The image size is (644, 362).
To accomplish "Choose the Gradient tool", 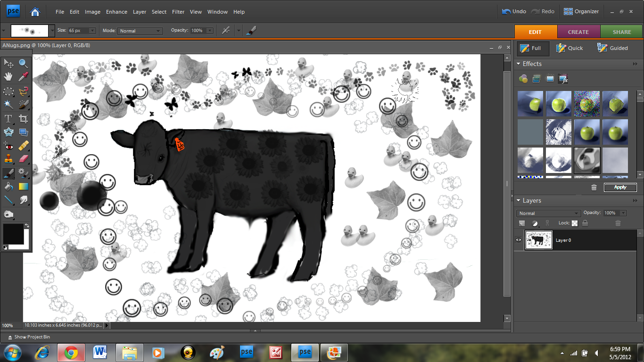I will pyautogui.click(x=23, y=187).
